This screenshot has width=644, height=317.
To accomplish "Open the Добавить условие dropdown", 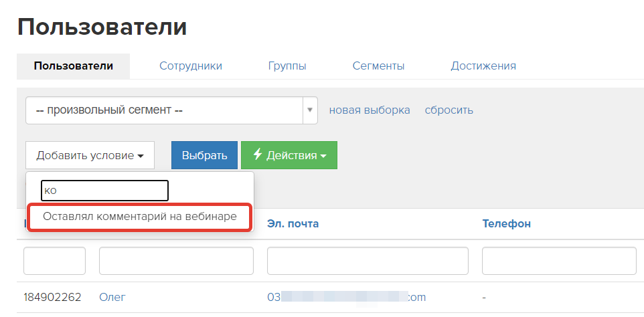I will (x=90, y=155).
